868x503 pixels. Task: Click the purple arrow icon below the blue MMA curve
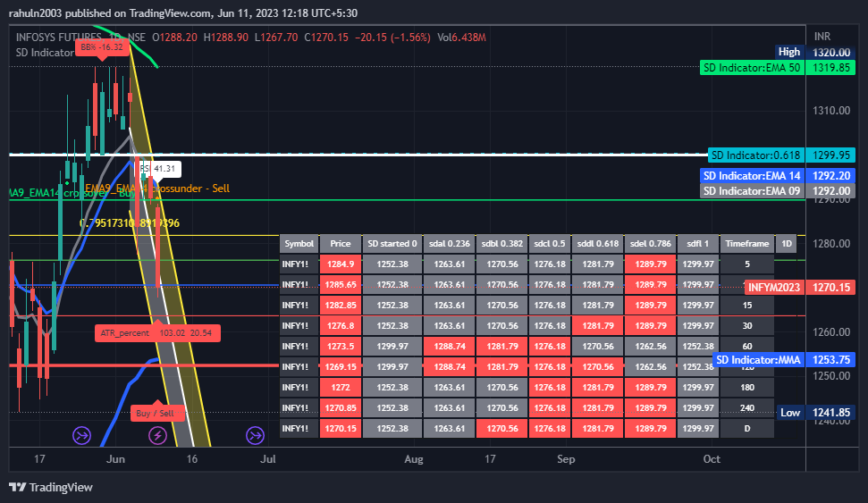pos(82,435)
